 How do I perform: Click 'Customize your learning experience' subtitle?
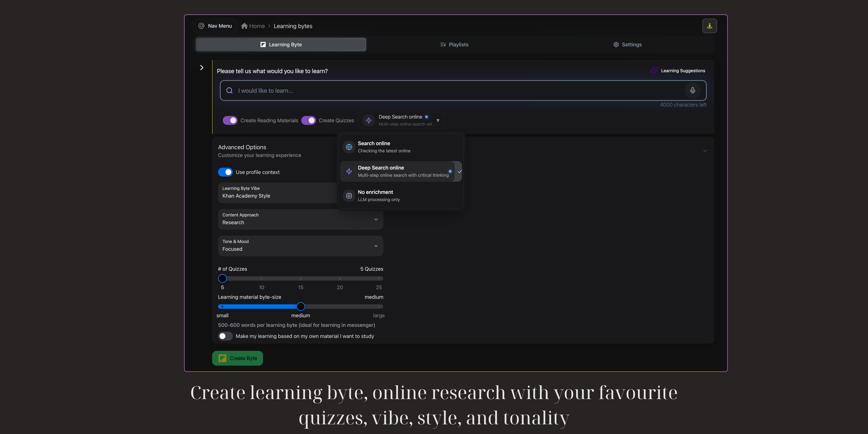coord(259,155)
